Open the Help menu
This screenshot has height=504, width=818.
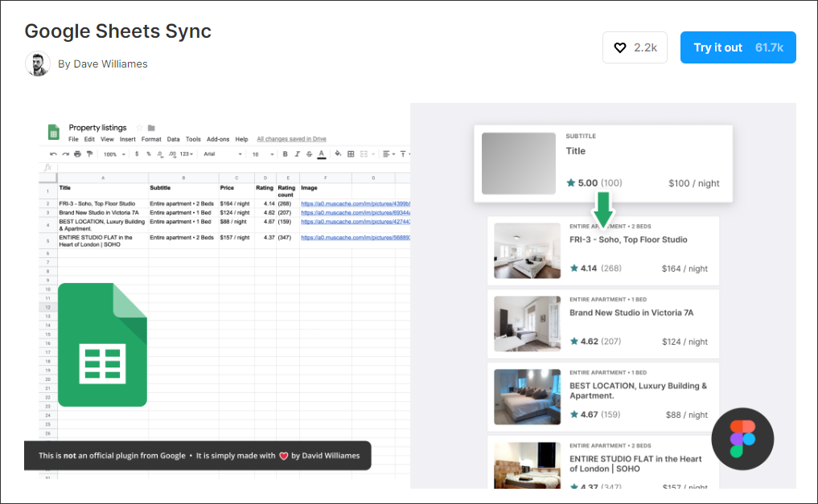(241, 139)
